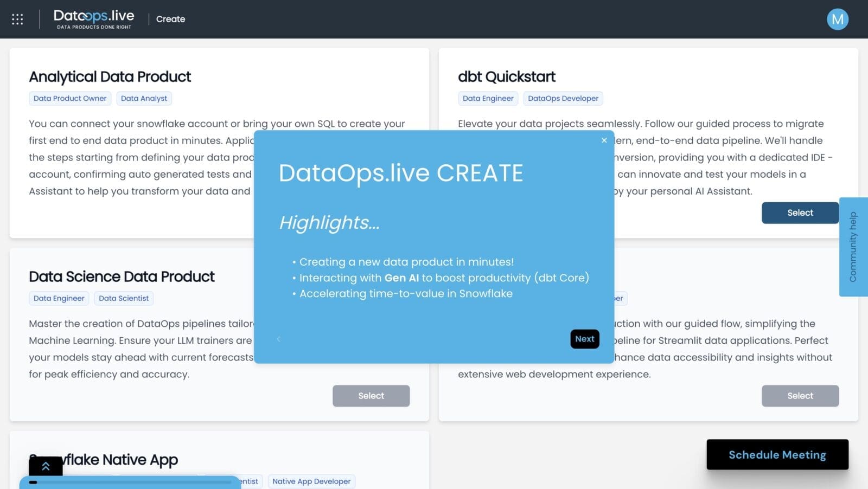Screen dimensions: 868x489
Task: Select the Streamlit application product
Action: 800,395
